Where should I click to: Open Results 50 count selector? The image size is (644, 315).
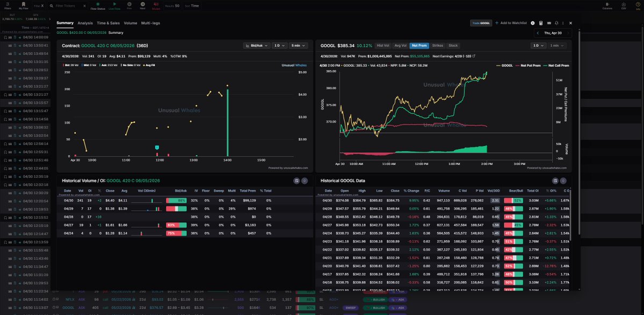(x=172, y=6)
